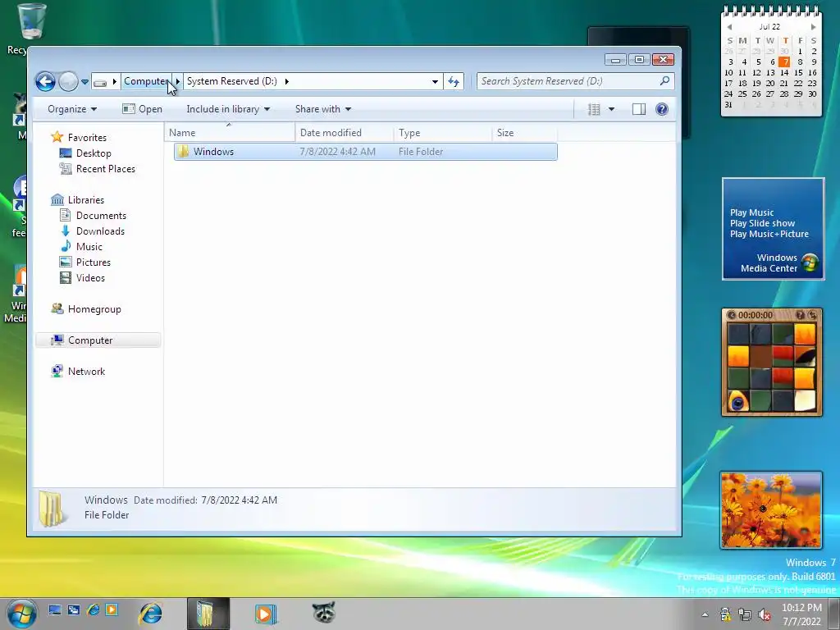Refresh the folder with the refresh icon
Screen dimensions: 840x630
[454, 81]
